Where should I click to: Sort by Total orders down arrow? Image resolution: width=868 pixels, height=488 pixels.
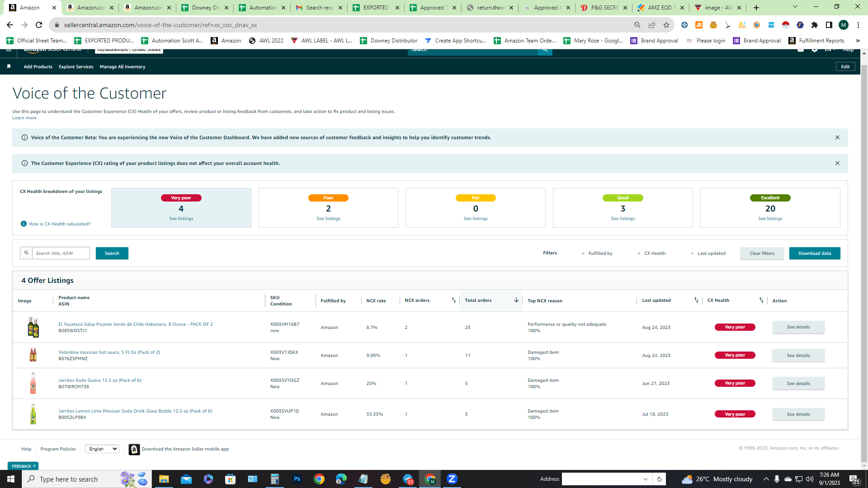[x=516, y=300]
